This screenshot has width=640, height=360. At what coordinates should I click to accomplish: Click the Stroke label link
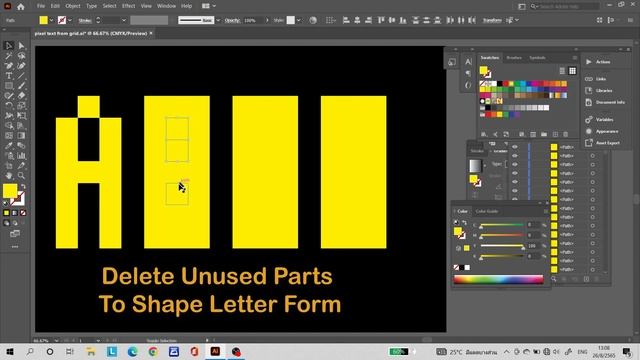click(x=85, y=20)
